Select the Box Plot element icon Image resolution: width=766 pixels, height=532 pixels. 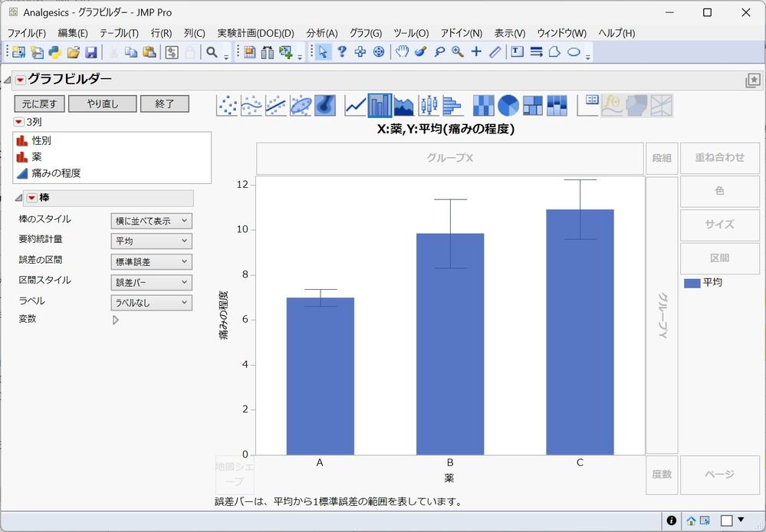pos(429,106)
